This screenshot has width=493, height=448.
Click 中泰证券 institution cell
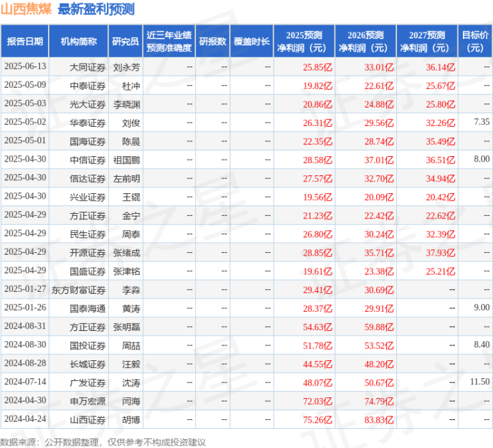click(87, 86)
